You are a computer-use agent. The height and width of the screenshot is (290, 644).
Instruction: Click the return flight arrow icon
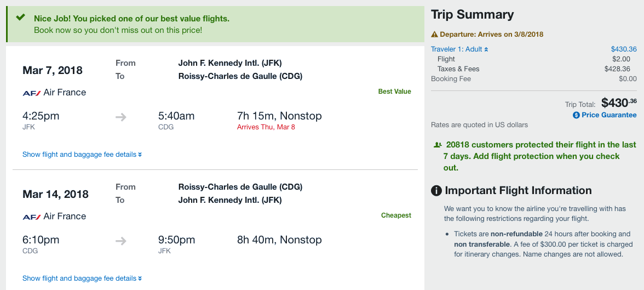(121, 241)
